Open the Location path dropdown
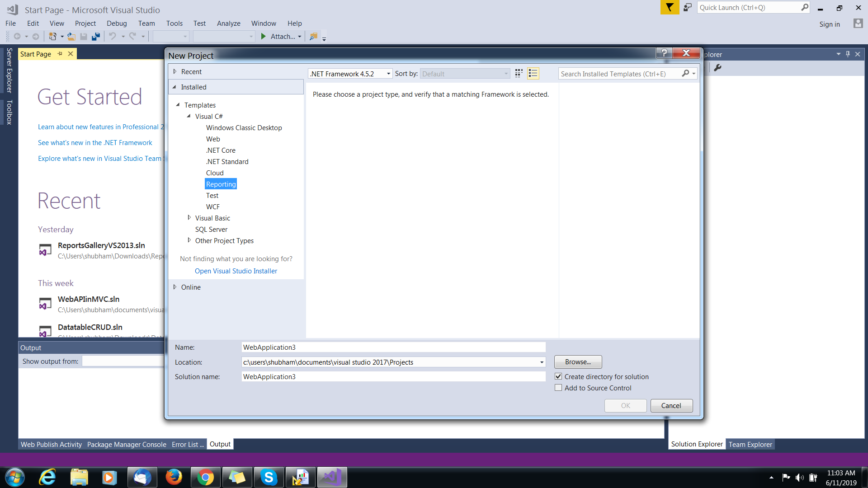Image resolution: width=868 pixels, height=488 pixels. (x=542, y=362)
